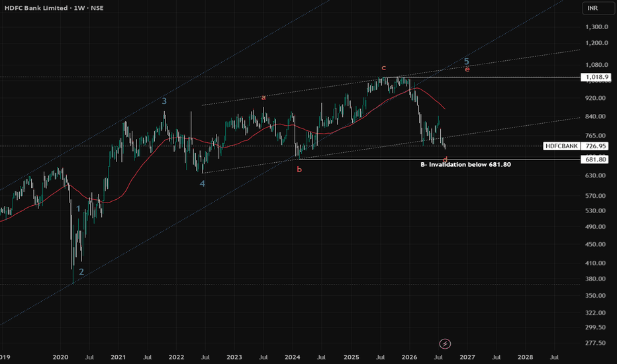The height and width of the screenshot is (364, 617).
Task: Click 2020 on the time axis
Action: coord(61,357)
